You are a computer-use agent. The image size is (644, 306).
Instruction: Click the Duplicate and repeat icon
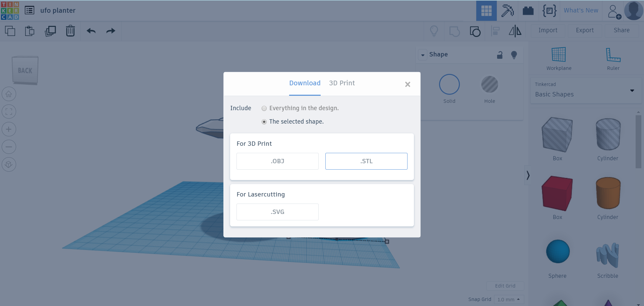coord(50,31)
